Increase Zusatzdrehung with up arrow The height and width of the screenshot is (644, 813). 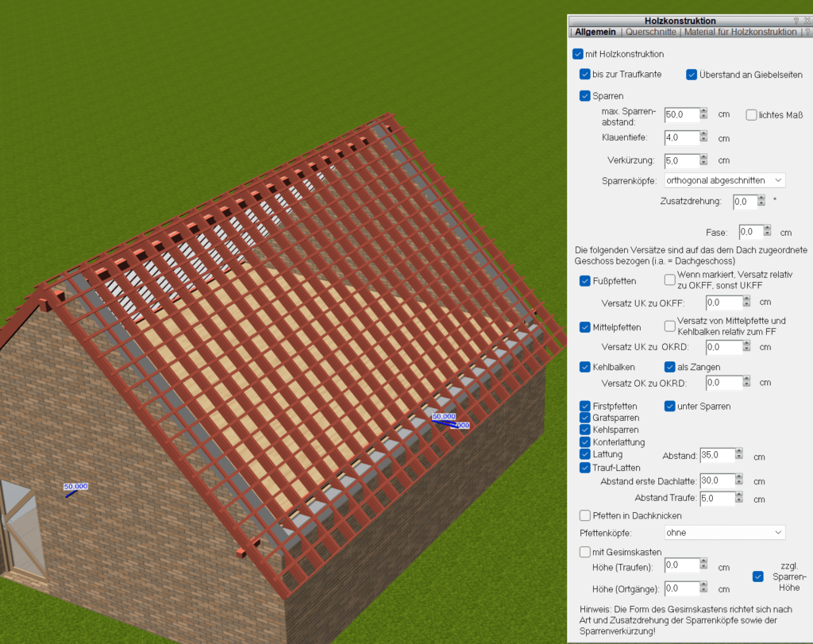click(x=761, y=198)
